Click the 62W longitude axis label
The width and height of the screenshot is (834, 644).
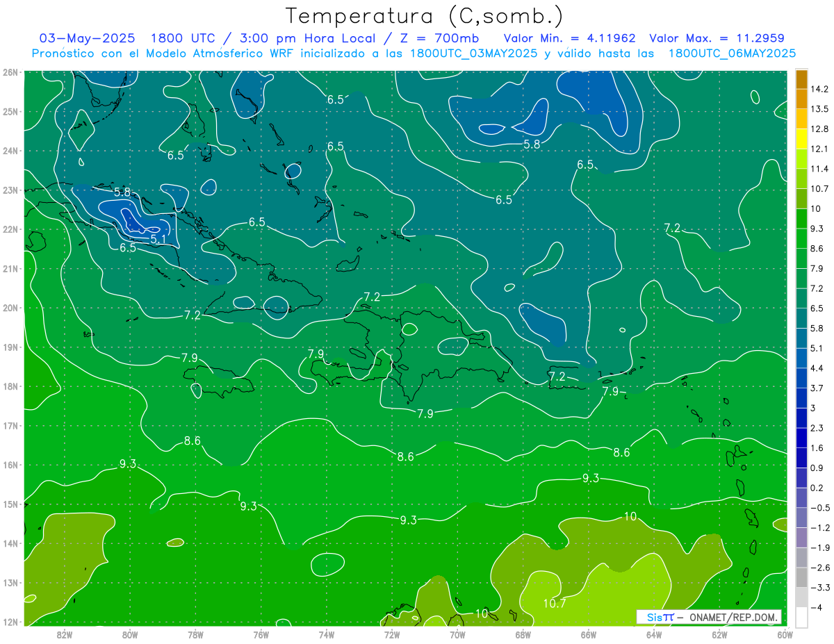click(x=719, y=634)
